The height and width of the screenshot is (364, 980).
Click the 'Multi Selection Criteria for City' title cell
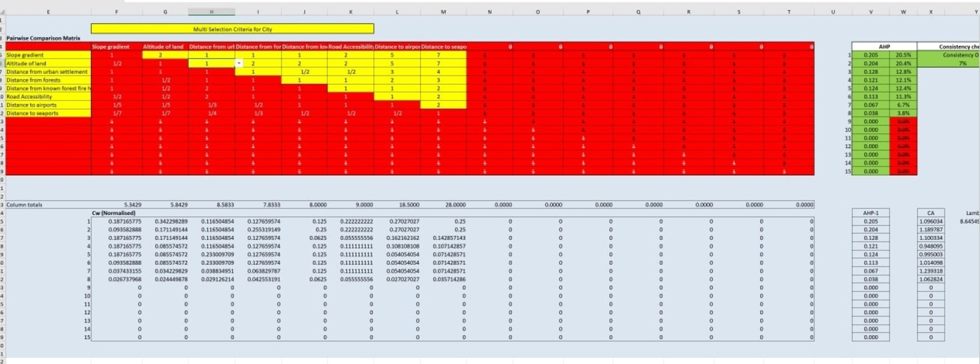[x=232, y=29]
